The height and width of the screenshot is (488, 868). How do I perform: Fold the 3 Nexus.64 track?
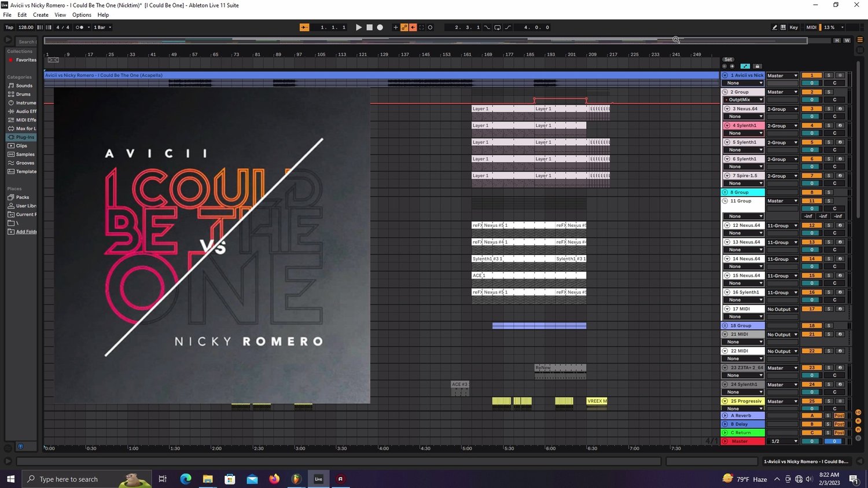727,109
